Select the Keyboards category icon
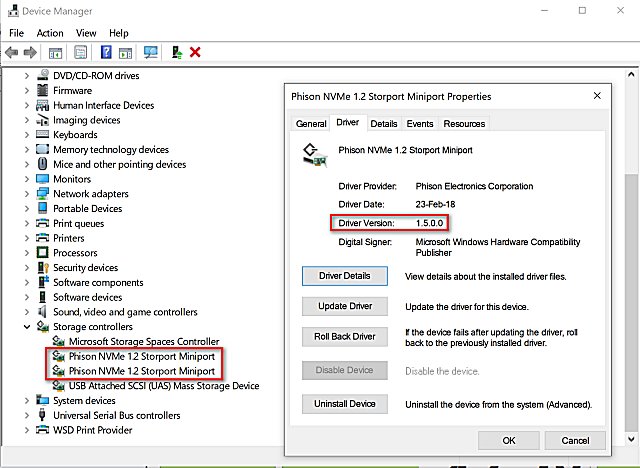This screenshot has width=640, height=468. [42, 134]
